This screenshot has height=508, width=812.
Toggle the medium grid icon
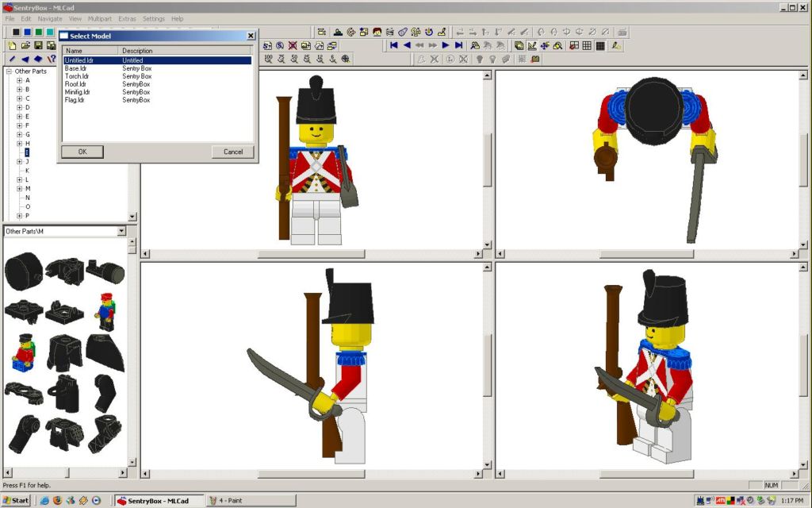[587, 45]
